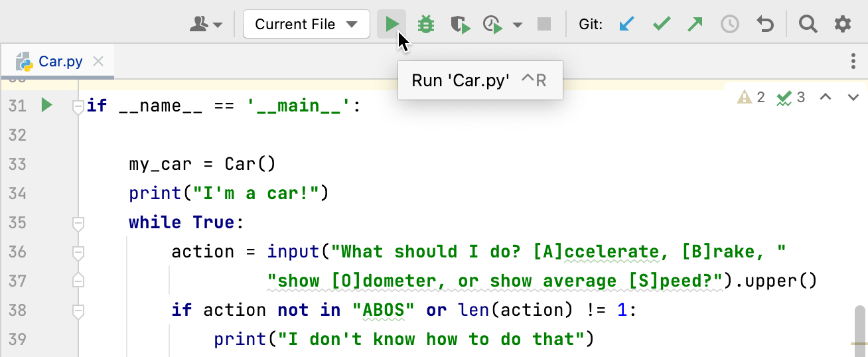Launch the profiler run icon
The width and height of the screenshot is (868, 357).
pos(493,25)
